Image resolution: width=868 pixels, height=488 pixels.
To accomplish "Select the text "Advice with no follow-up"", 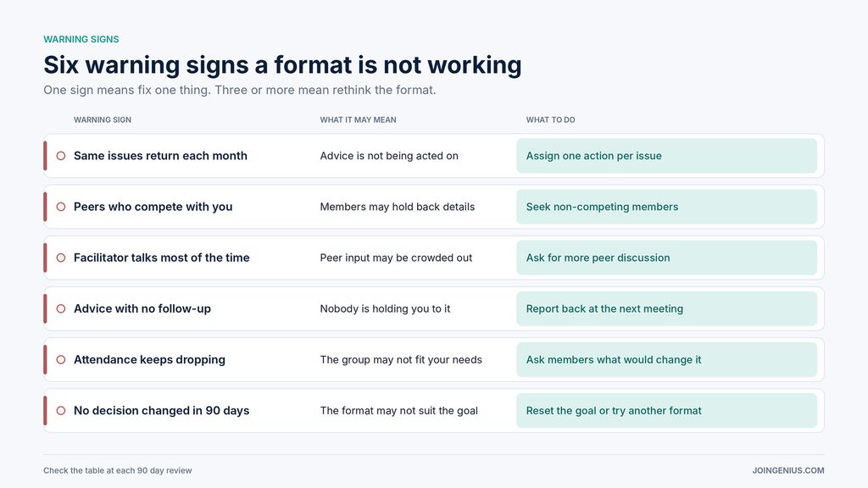I will point(142,308).
